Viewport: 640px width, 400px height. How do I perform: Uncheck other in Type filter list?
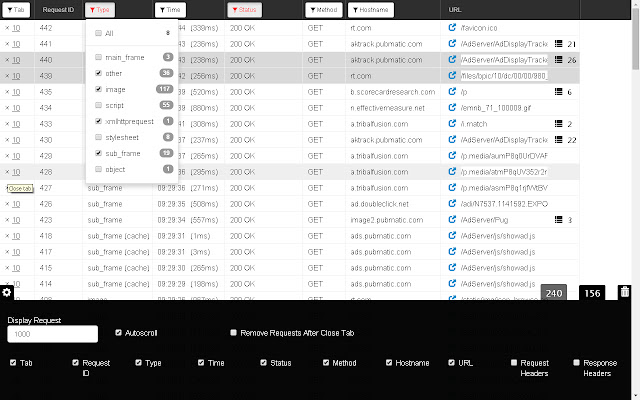click(x=98, y=73)
